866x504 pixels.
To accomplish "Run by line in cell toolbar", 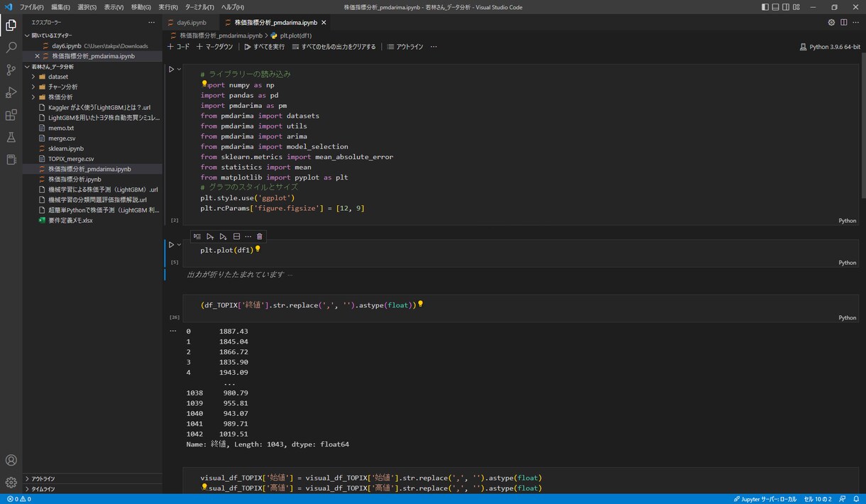I will (x=197, y=236).
